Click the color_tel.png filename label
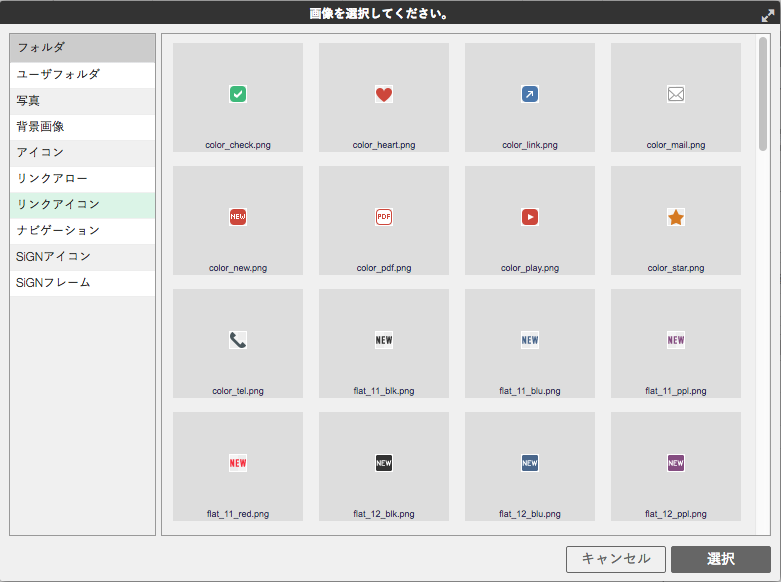The height and width of the screenshot is (582, 781). tap(238, 391)
